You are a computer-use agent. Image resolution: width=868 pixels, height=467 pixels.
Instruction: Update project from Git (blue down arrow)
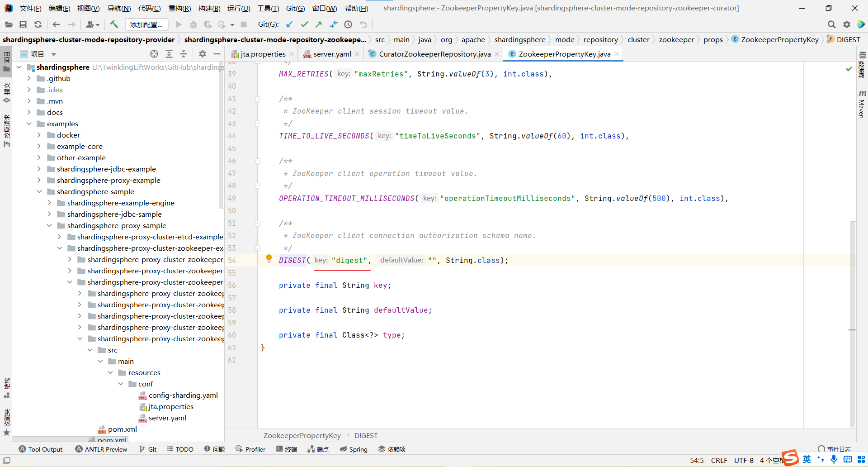tap(289, 24)
